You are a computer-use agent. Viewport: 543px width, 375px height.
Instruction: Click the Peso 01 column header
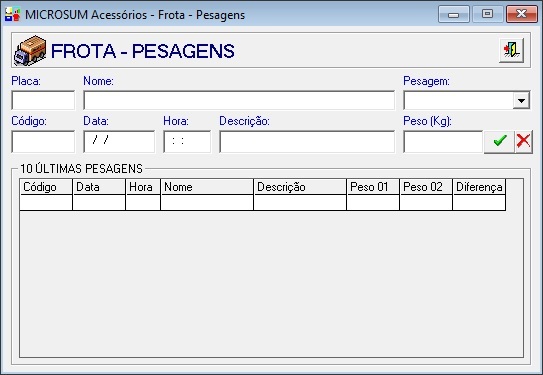click(373, 187)
